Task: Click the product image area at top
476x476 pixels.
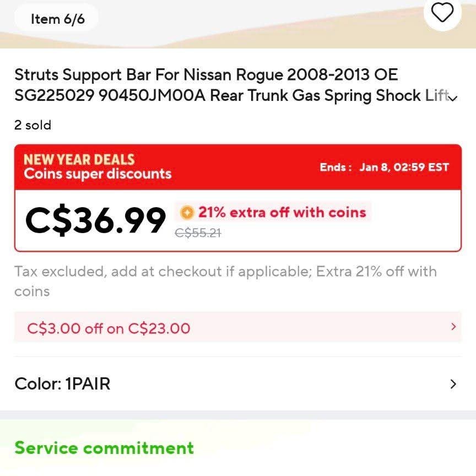Action: pyautogui.click(x=238, y=24)
